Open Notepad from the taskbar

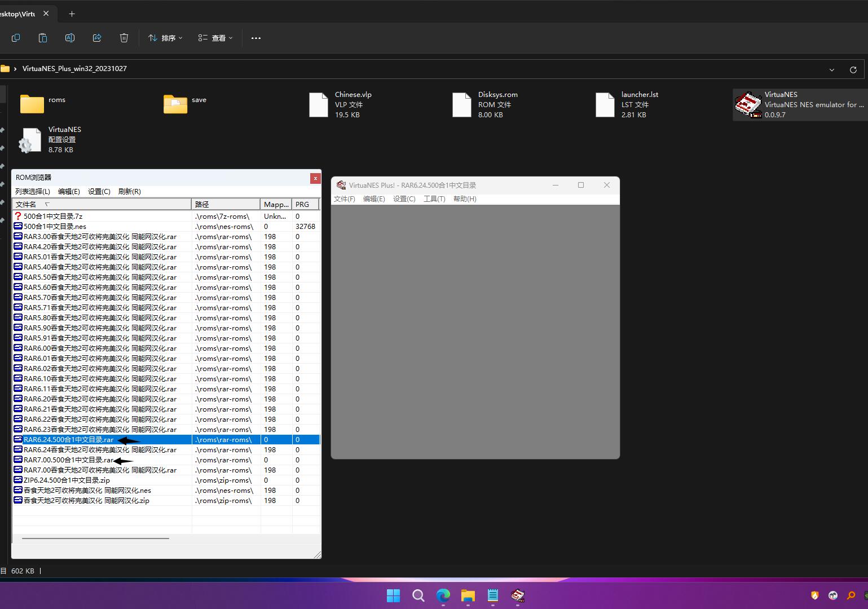click(x=493, y=595)
